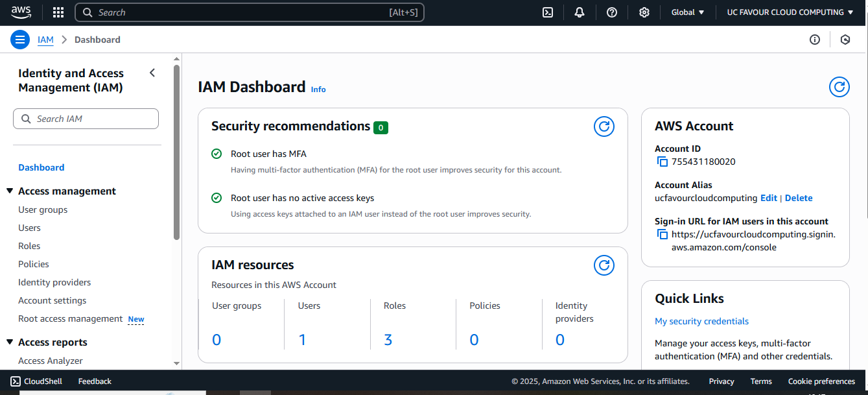Open the User groups count 0
This screenshot has width=868, height=395.
click(x=217, y=340)
